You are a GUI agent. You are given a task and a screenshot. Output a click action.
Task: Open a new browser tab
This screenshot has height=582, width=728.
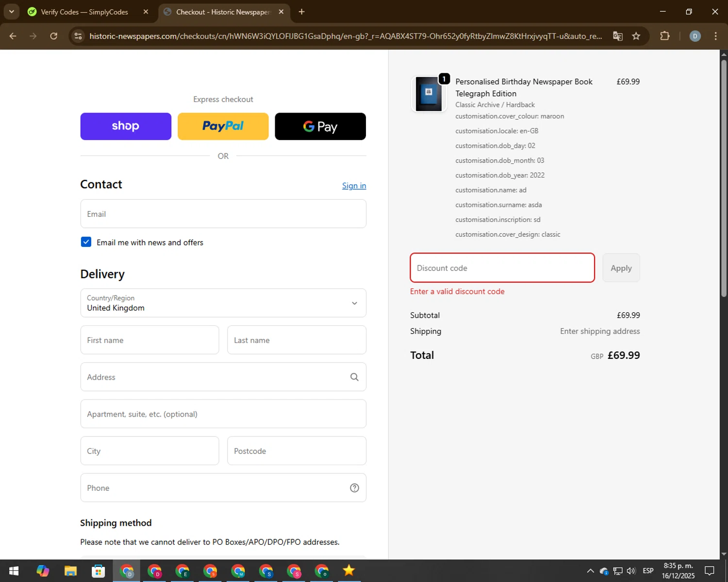pos(301,12)
